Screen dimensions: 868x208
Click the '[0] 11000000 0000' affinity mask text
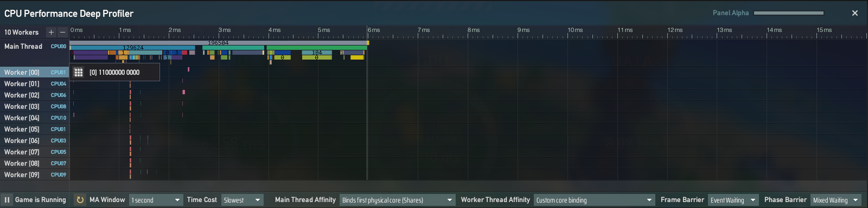tap(114, 72)
